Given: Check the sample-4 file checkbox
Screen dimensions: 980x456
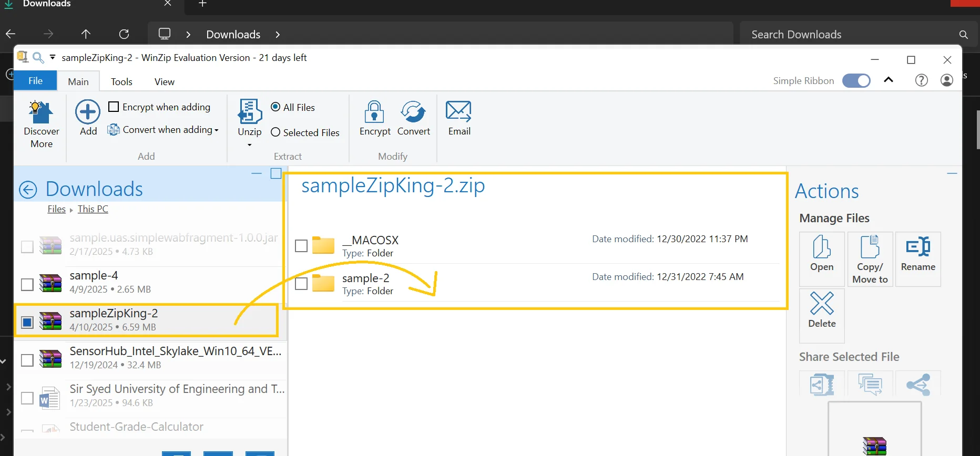Looking at the screenshot, I should point(27,284).
